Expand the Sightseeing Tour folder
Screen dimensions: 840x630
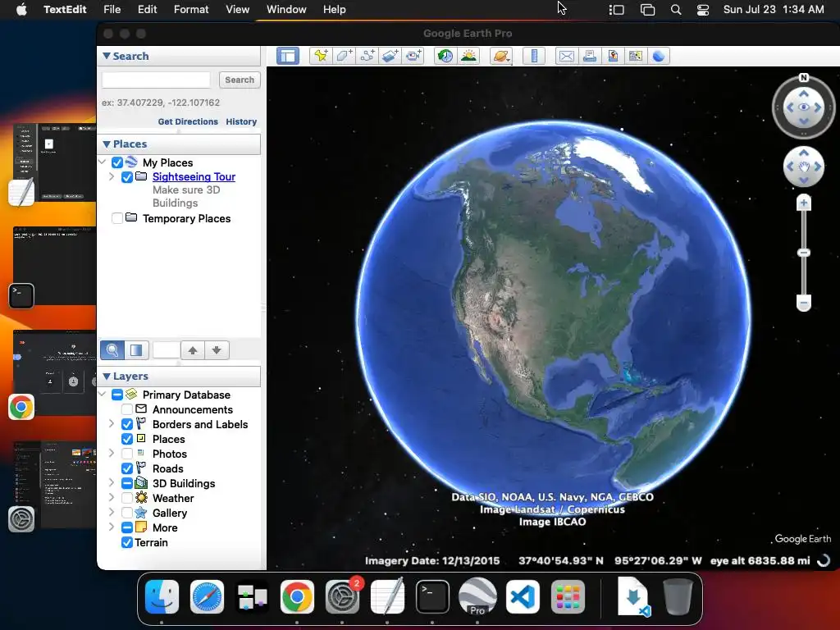[x=112, y=176]
